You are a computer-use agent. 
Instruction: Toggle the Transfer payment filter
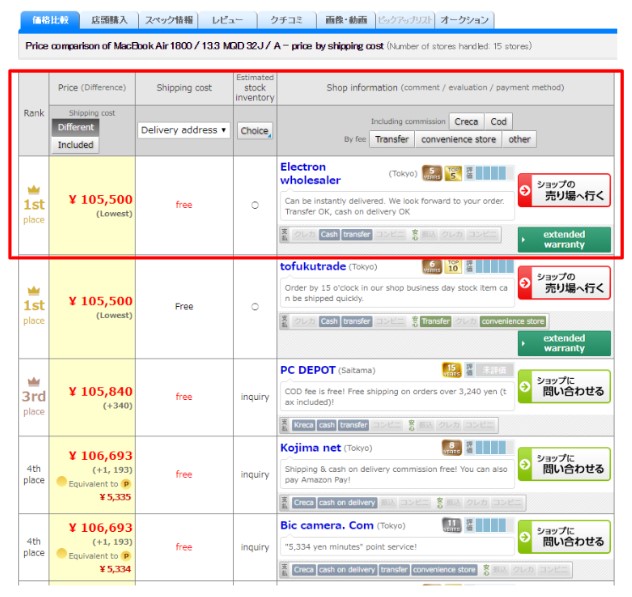point(392,139)
